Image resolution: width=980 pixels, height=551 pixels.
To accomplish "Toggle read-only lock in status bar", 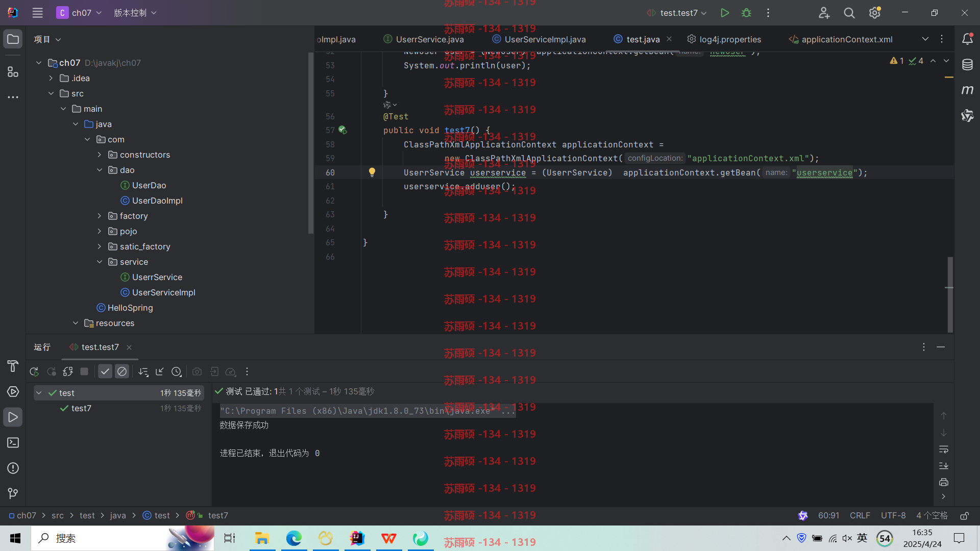I will tap(965, 516).
